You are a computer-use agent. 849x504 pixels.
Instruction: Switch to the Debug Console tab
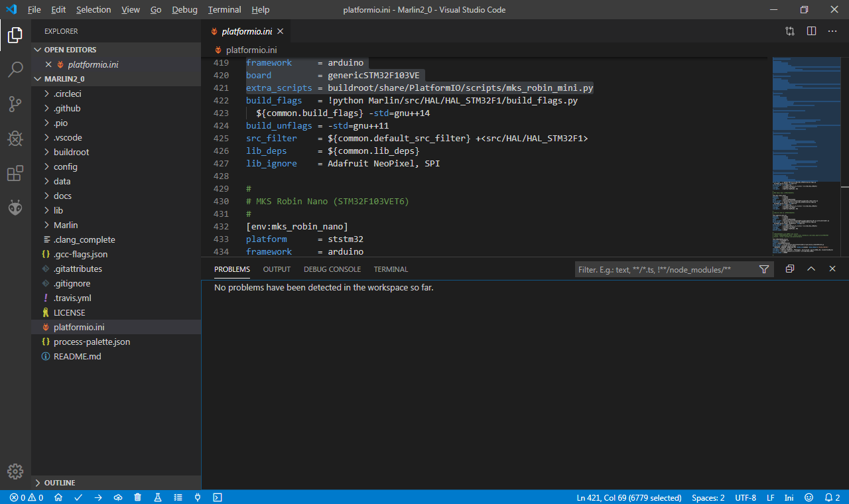[332, 269]
